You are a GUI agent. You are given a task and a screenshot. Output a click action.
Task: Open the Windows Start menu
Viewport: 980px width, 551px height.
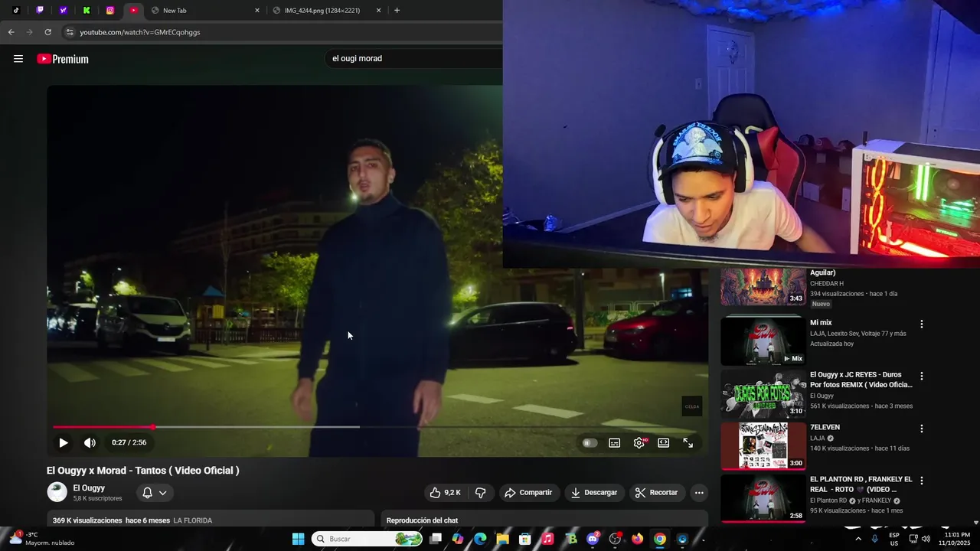click(298, 539)
